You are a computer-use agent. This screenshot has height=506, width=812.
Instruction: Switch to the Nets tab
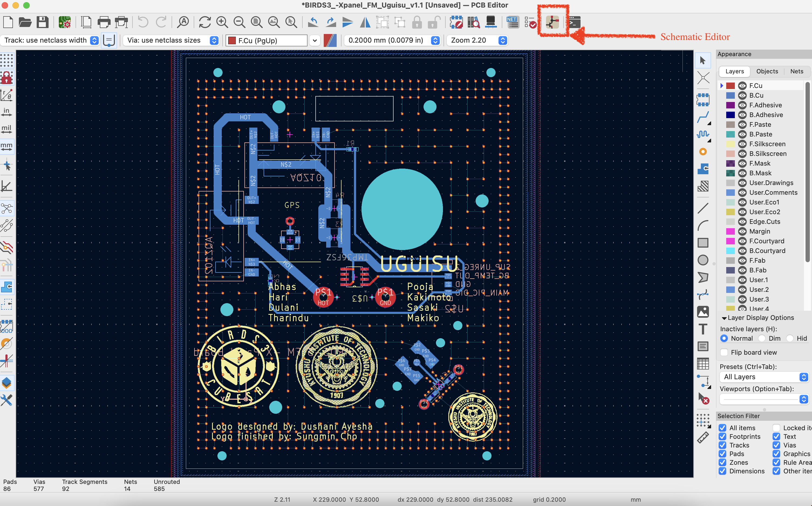tap(797, 71)
